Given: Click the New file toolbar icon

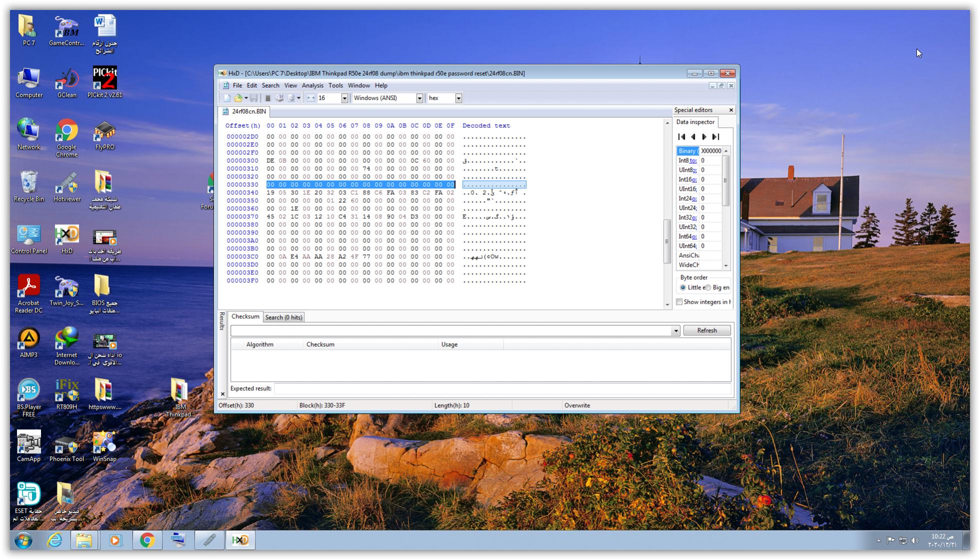Looking at the screenshot, I should click(x=227, y=98).
